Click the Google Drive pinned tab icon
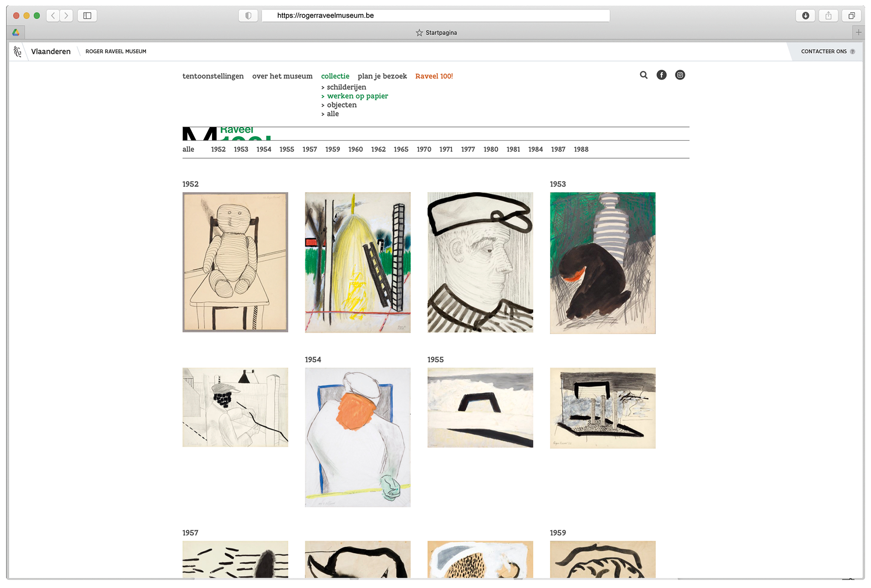871x588 pixels. (x=16, y=32)
